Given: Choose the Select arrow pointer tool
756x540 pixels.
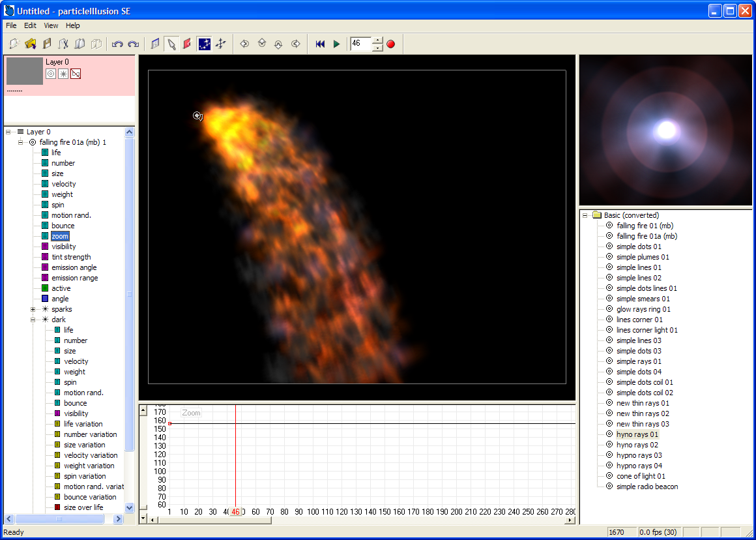Looking at the screenshot, I should (171, 44).
